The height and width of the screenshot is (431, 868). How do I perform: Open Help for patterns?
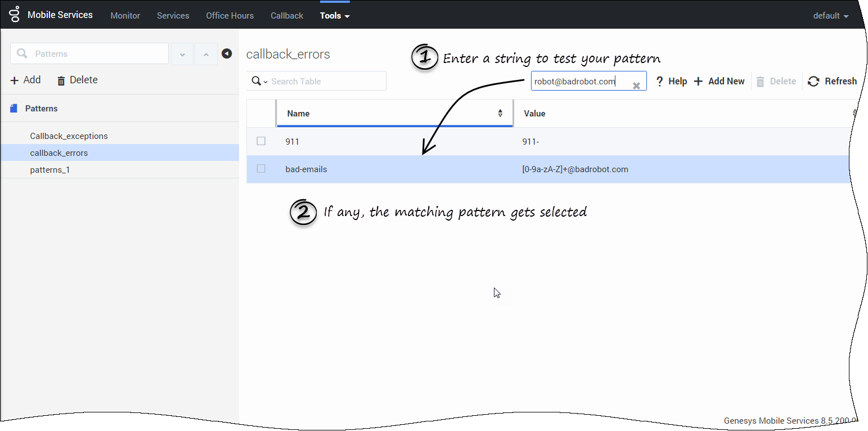point(672,82)
